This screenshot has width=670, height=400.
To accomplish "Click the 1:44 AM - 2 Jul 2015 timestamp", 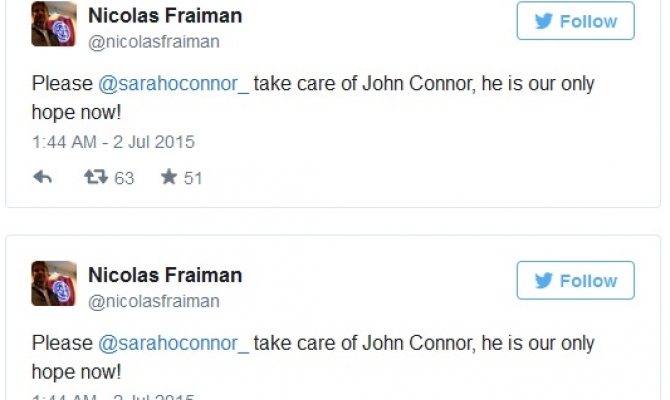I will [113, 141].
